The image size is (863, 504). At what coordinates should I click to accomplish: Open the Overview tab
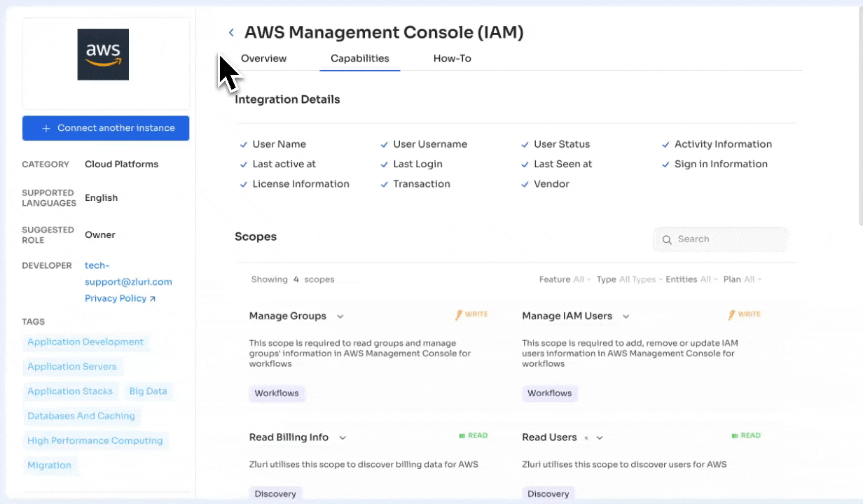coord(263,59)
